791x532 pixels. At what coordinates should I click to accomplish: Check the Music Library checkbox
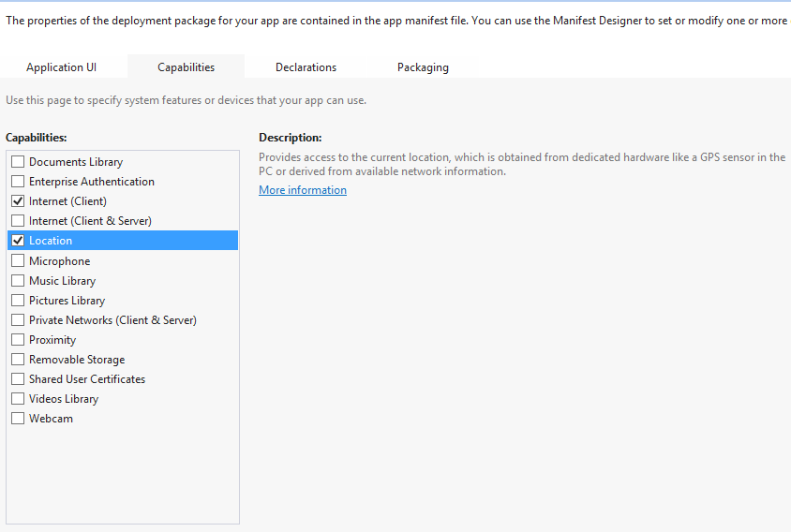[x=18, y=280]
